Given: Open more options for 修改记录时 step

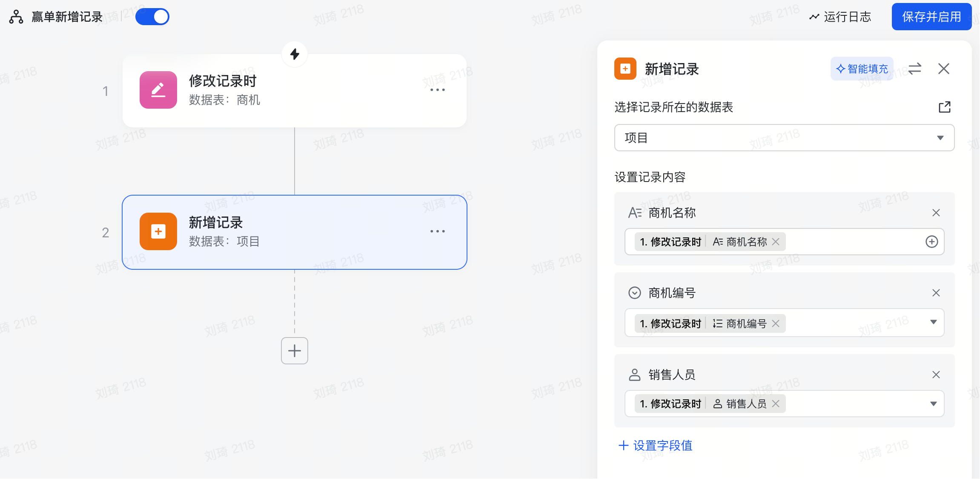Looking at the screenshot, I should [437, 90].
